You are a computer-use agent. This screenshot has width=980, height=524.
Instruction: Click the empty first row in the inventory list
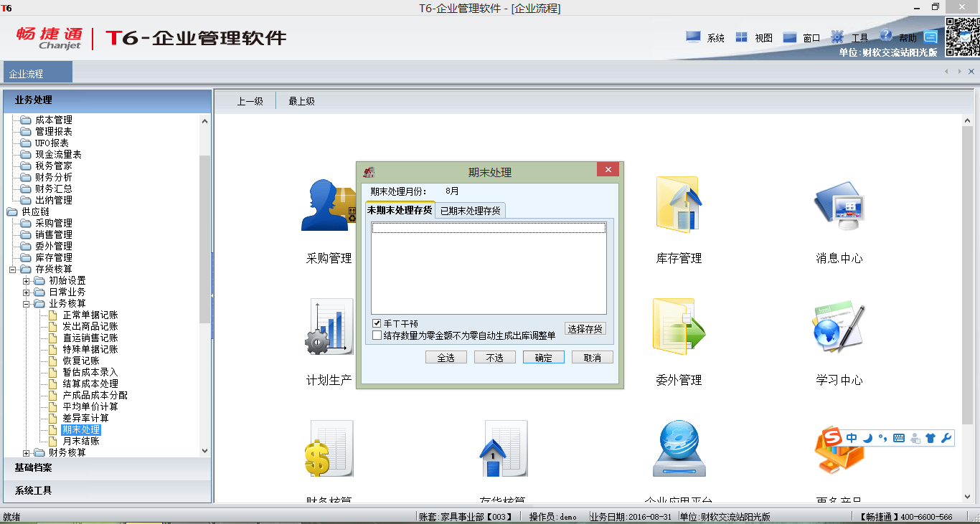[489, 228]
